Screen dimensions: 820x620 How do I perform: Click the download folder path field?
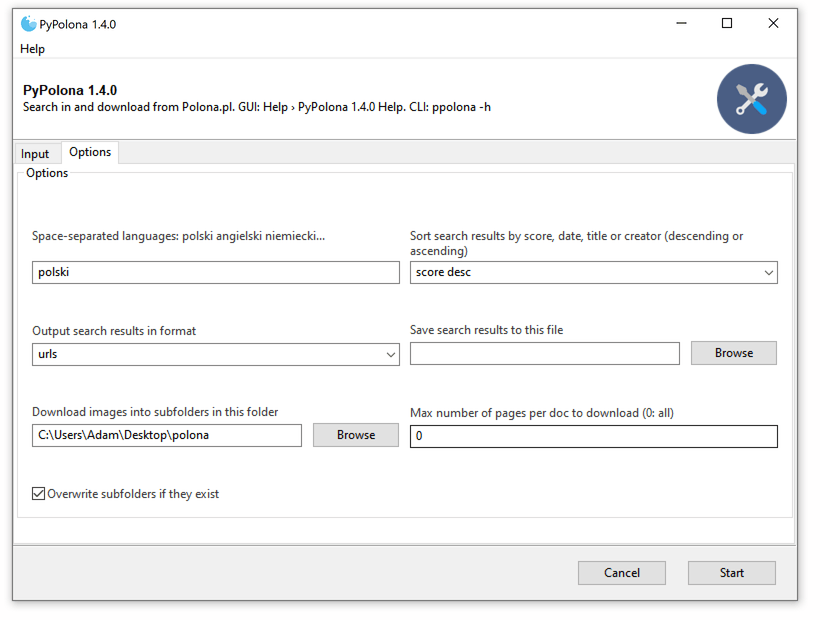[167, 435]
